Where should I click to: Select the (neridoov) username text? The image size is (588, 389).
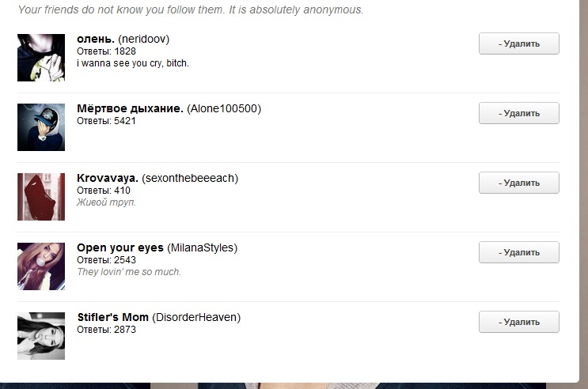143,39
